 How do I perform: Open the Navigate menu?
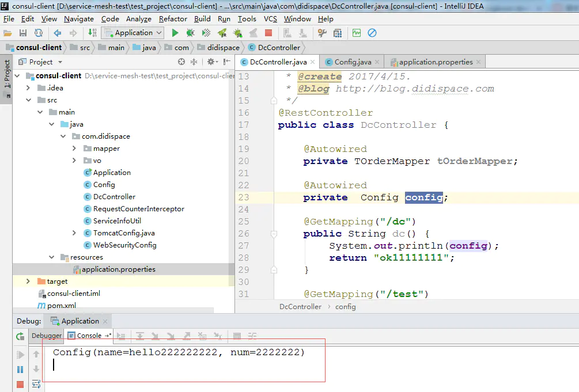pos(79,19)
